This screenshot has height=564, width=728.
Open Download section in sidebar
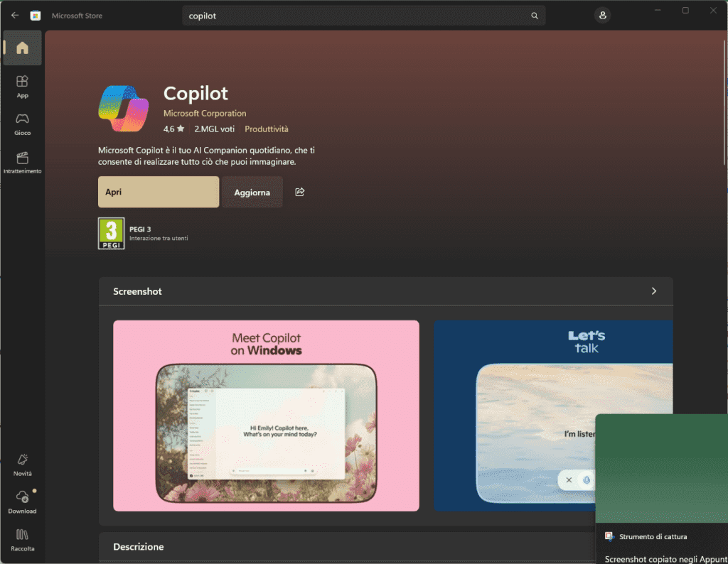[22, 501]
